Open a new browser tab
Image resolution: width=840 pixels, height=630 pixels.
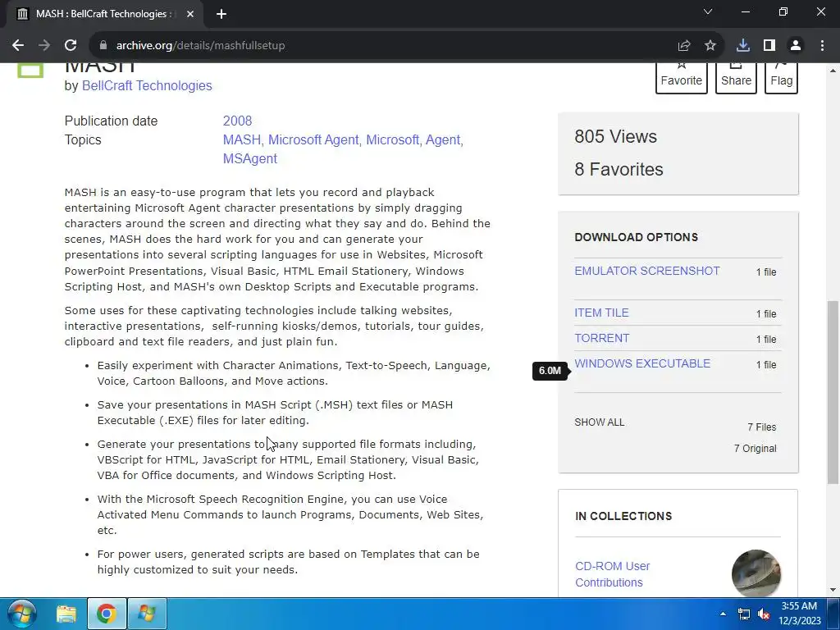click(221, 14)
